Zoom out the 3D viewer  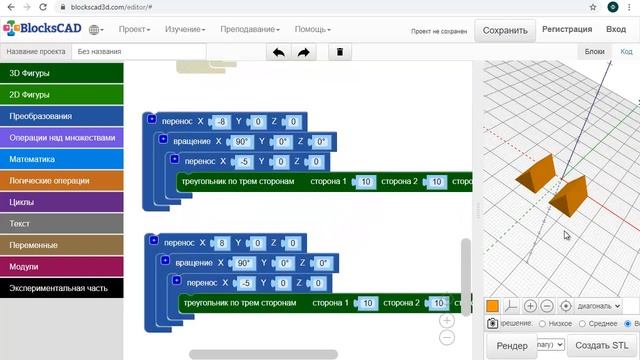pos(547,306)
